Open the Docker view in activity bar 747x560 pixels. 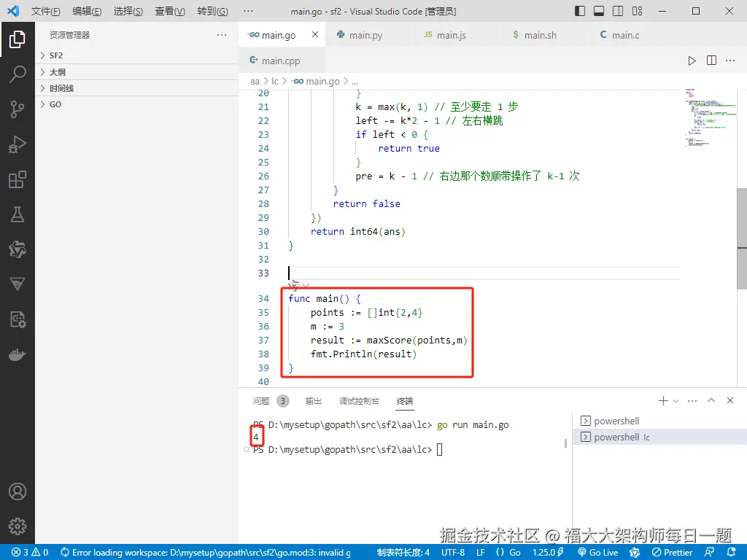[18, 355]
